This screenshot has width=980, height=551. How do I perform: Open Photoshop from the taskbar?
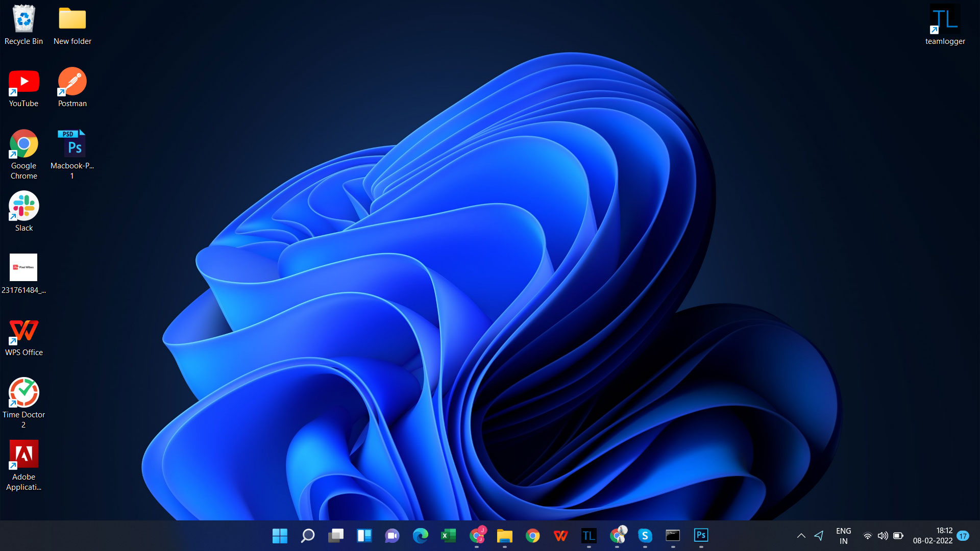click(701, 535)
